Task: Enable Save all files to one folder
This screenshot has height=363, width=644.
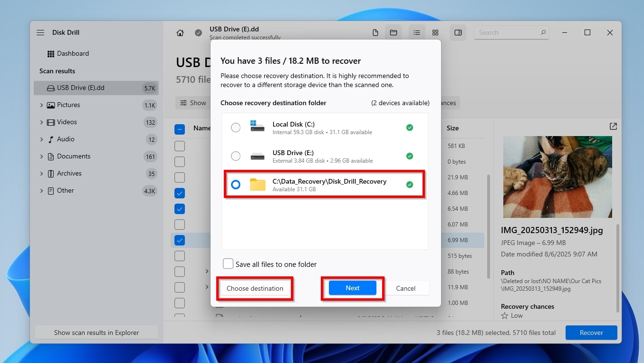Action: tap(228, 264)
